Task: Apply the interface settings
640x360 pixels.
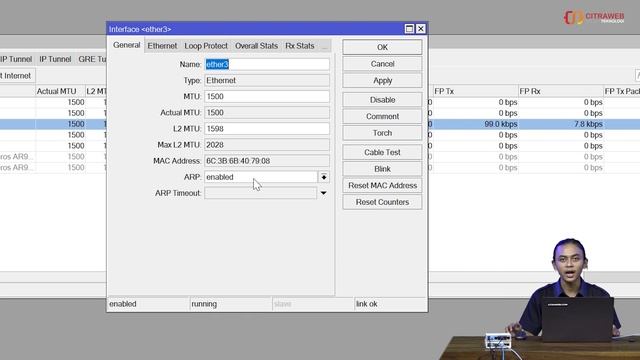Action: coord(382,81)
